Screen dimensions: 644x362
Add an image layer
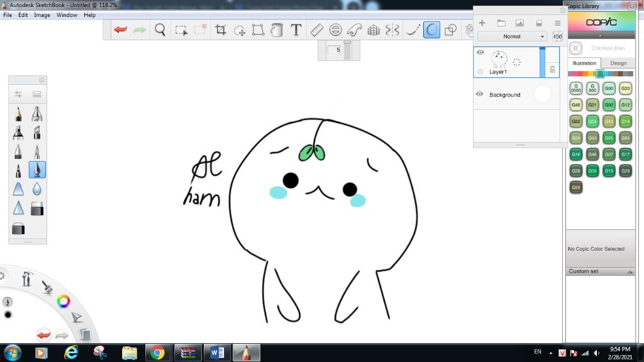tap(519, 23)
